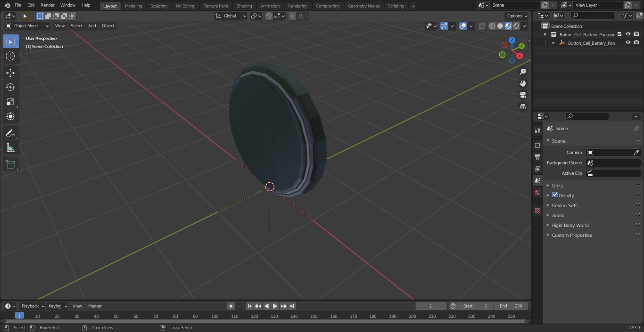Activate the Annotate pencil tool

pos(10,133)
